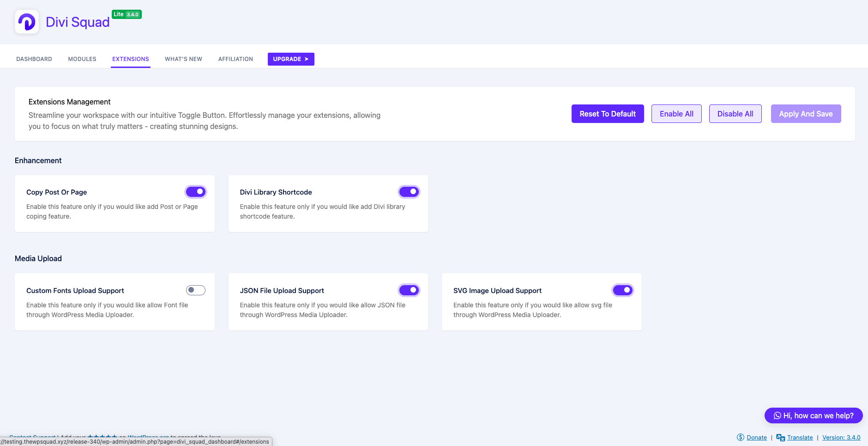This screenshot has height=446, width=868.
Task: Click the Divi Squad title text
Action: tap(78, 22)
